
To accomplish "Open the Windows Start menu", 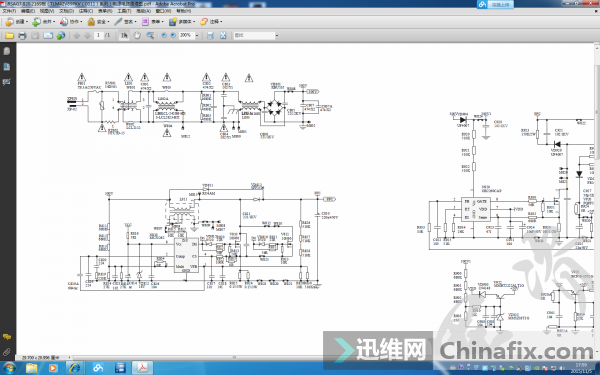I will (x=9, y=368).
